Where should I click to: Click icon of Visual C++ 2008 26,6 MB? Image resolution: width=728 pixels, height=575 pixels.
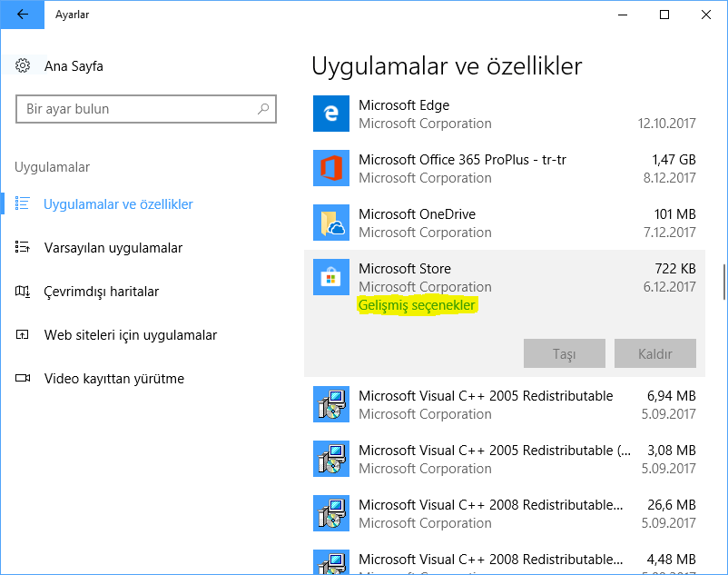pyautogui.click(x=331, y=513)
